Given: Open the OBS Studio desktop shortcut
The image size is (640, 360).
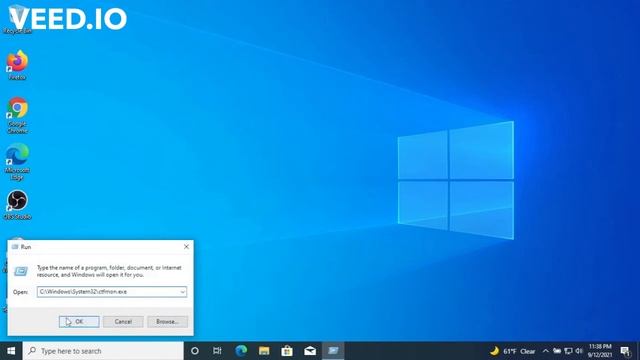Looking at the screenshot, I should coord(17,205).
